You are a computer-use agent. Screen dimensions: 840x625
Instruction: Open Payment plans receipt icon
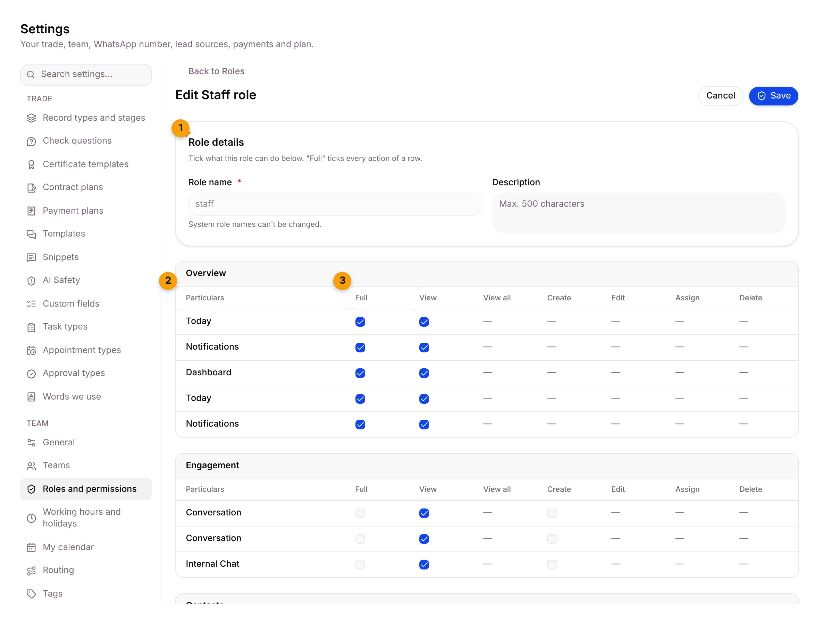tap(32, 211)
